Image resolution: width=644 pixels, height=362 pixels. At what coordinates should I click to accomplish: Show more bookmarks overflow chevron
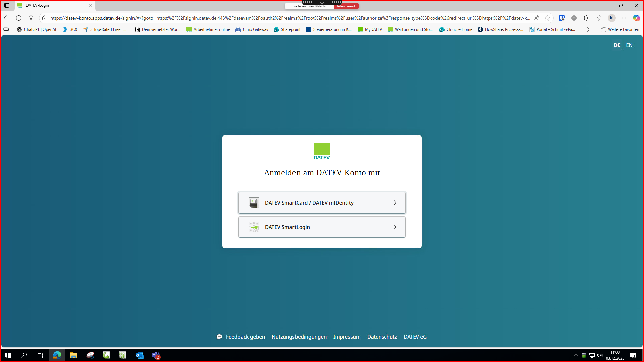(588, 29)
